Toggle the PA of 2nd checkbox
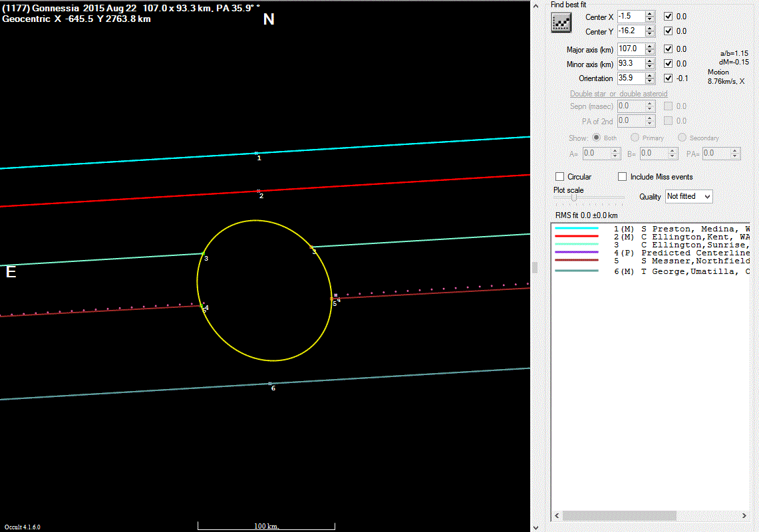Screen dimensions: 759x532 click(x=668, y=120)
